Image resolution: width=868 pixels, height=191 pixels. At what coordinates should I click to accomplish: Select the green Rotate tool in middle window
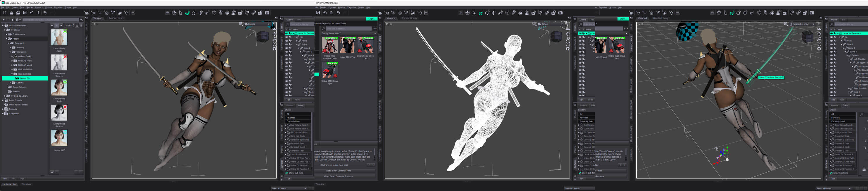(481, 13)
